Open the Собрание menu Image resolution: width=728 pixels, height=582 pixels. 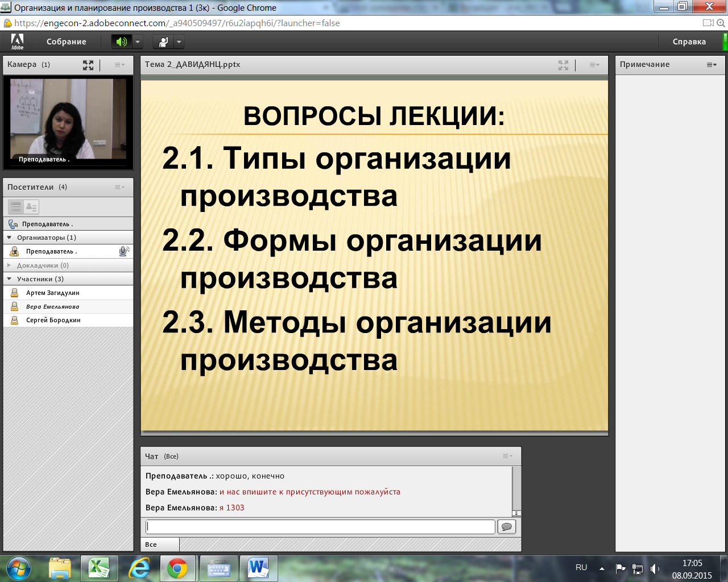point(67,41)
